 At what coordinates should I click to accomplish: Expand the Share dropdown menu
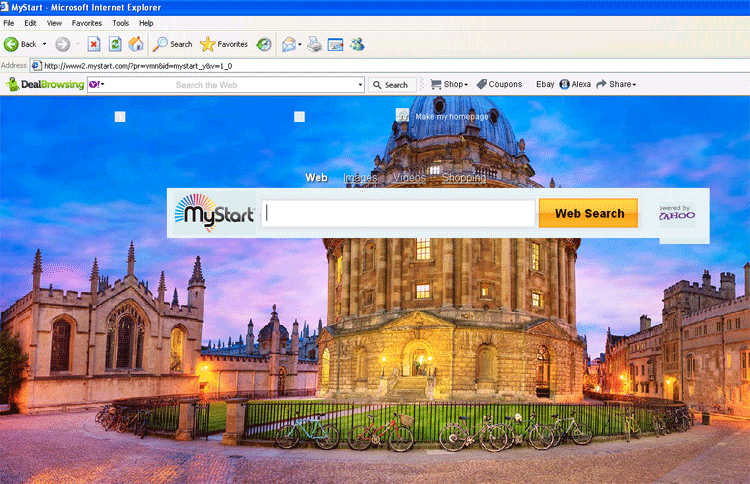tap(616, 85)
